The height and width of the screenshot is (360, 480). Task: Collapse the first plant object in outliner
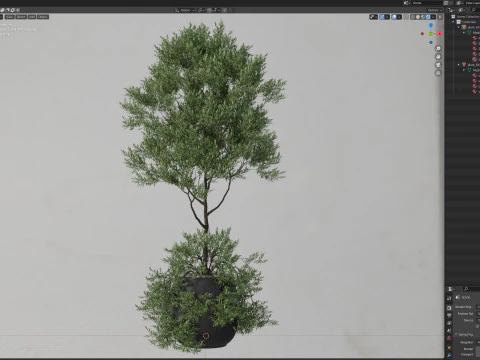coord(458,27)
